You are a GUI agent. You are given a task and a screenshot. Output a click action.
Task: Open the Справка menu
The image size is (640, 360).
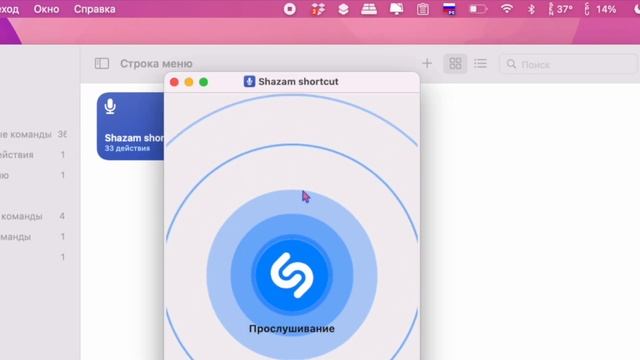pyautogui.click(x=94, y=9)
